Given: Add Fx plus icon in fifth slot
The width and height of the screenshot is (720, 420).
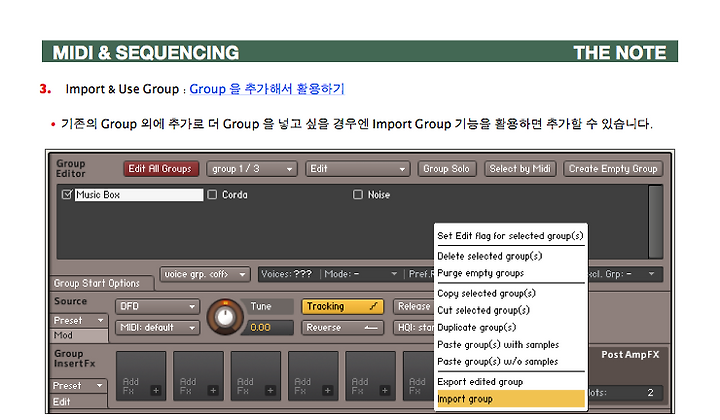Looking at the screenshot, I should coord(385,391).
